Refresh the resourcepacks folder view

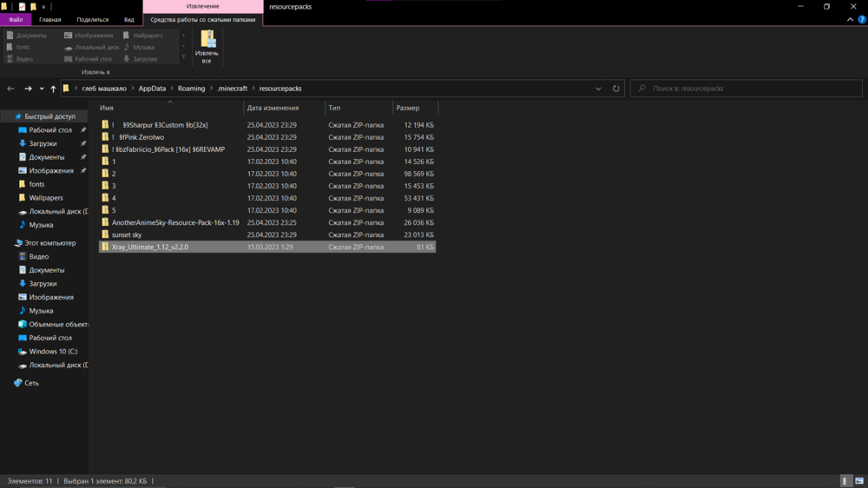click(x=615, y=89)
